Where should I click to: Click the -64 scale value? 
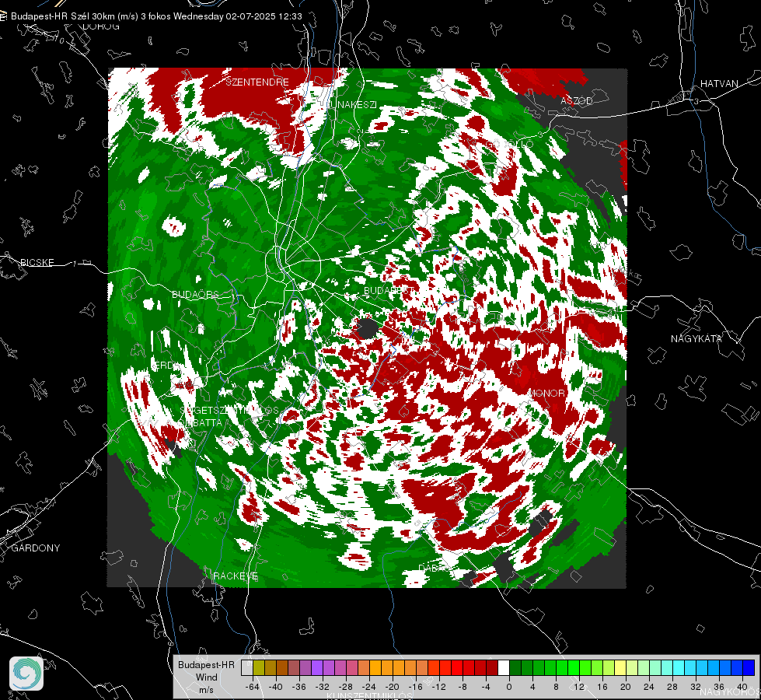(253, 687)
